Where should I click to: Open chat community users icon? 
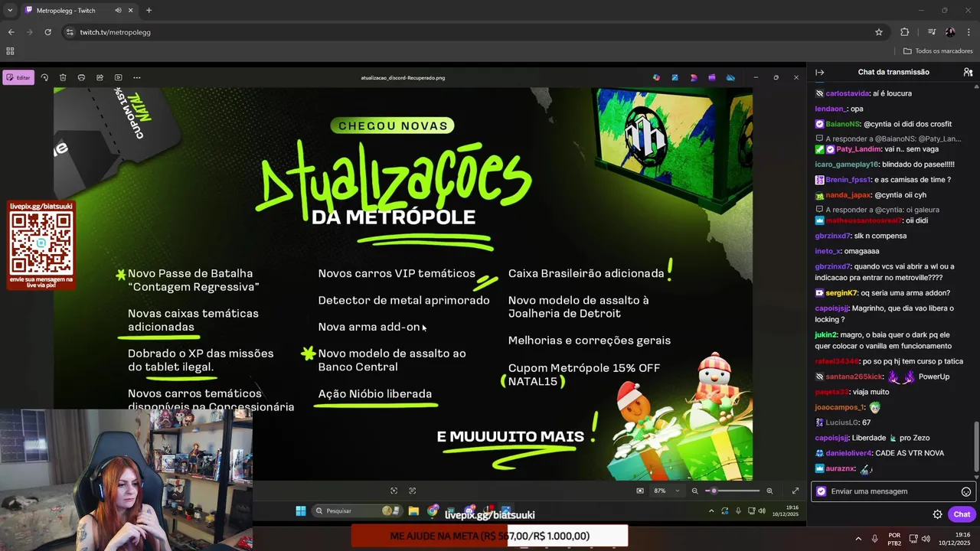pyautogui.click(x=968, y=72)
